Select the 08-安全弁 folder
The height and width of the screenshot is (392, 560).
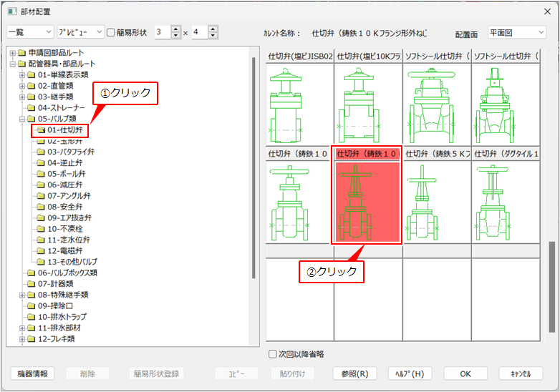click(x=66, y=206)
